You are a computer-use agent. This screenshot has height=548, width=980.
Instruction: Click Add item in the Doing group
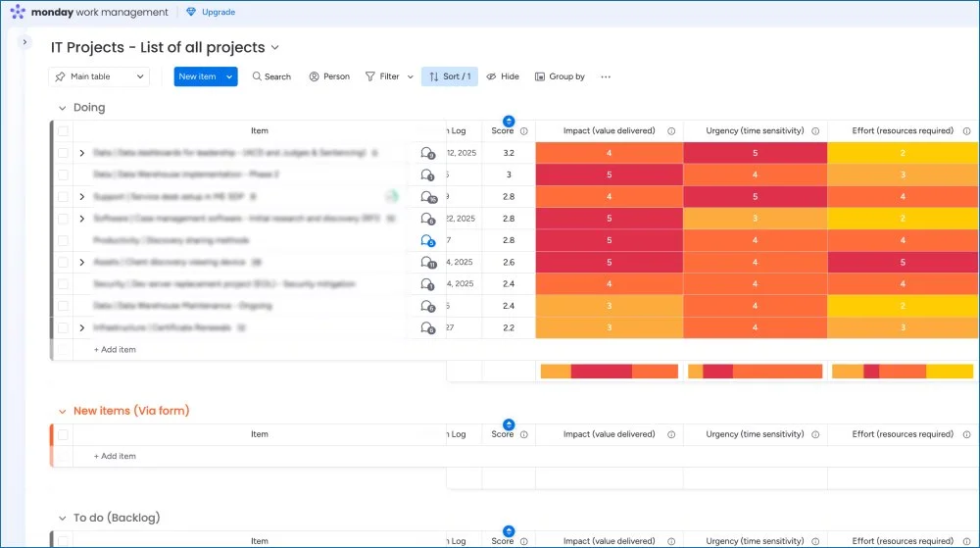(115, 350)
